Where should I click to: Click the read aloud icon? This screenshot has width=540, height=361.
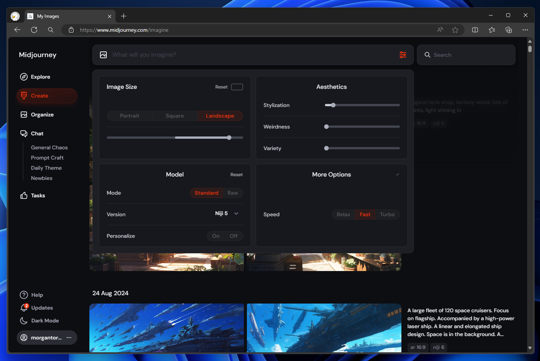tap(440, 30)
